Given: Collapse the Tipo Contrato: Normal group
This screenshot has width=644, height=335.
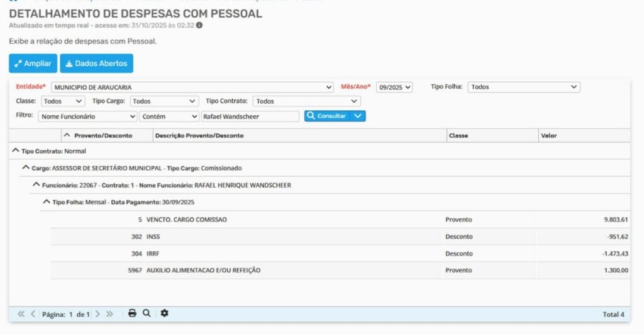Looking at the screenshot, I should (16, 151).
